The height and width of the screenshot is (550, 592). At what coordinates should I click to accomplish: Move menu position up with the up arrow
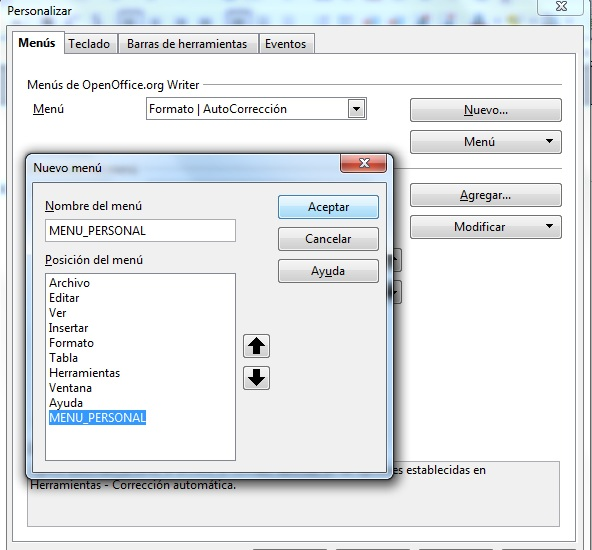point(256,346)
